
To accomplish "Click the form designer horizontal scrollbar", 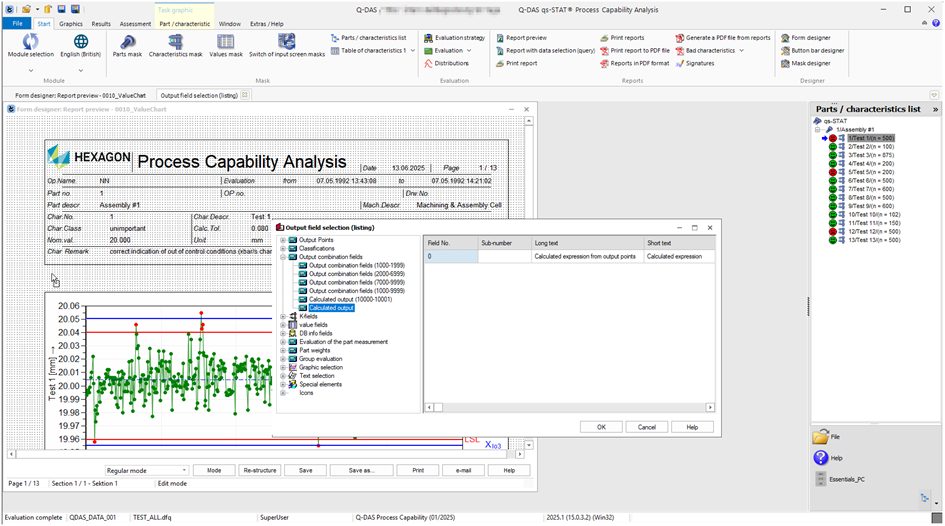I will tap(265, 454).
